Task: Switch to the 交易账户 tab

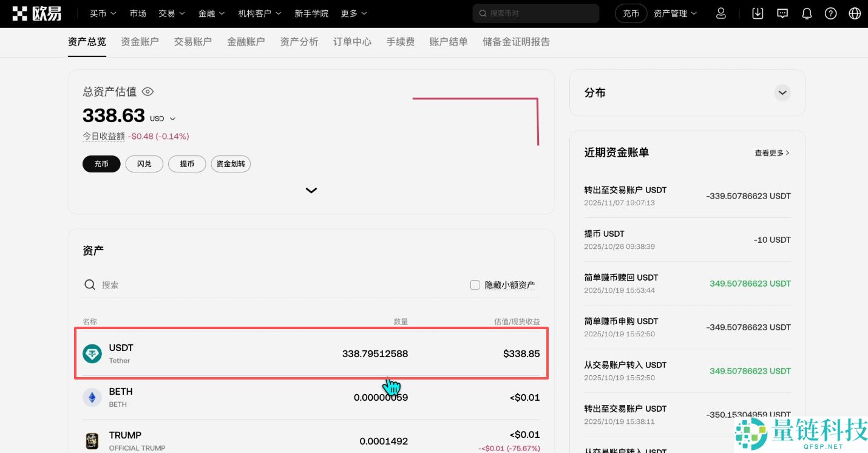Action: tap(192, 42)
